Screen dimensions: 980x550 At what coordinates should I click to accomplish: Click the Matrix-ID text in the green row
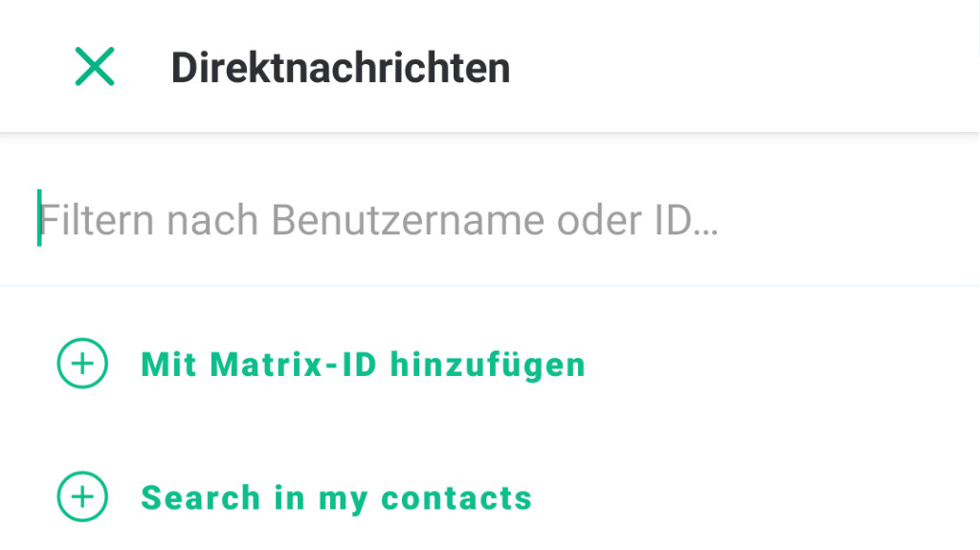[294, 364]
